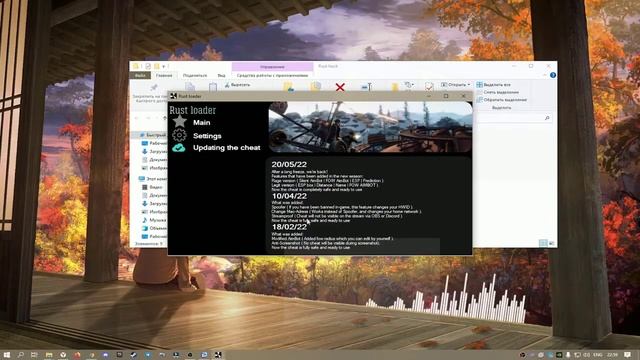Select Этот компьютер in navigation tree
Screen dimensions: 640x360
tap(153, 179)
